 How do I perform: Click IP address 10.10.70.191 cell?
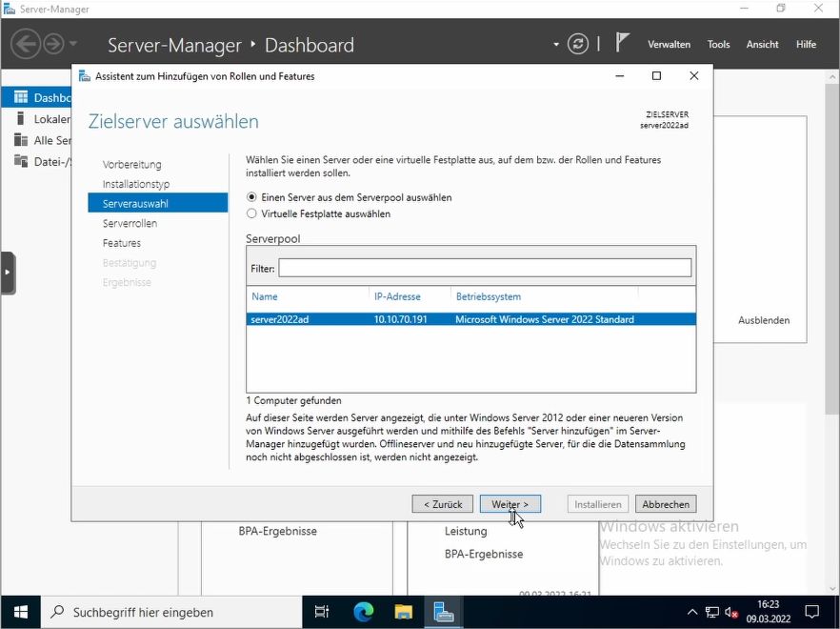tap(401, 319)
